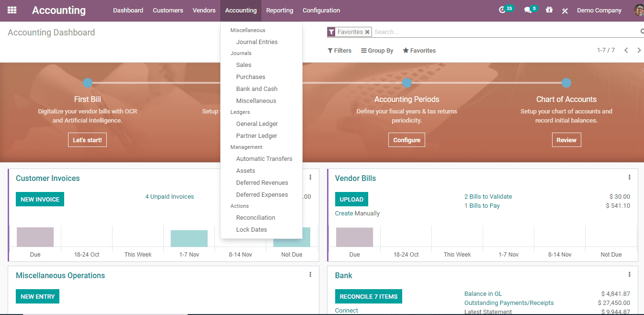Viewport: 644px width, 315px height.
Task: Open Vendor Bills three-dot options menu
Action: pos(629,178)
